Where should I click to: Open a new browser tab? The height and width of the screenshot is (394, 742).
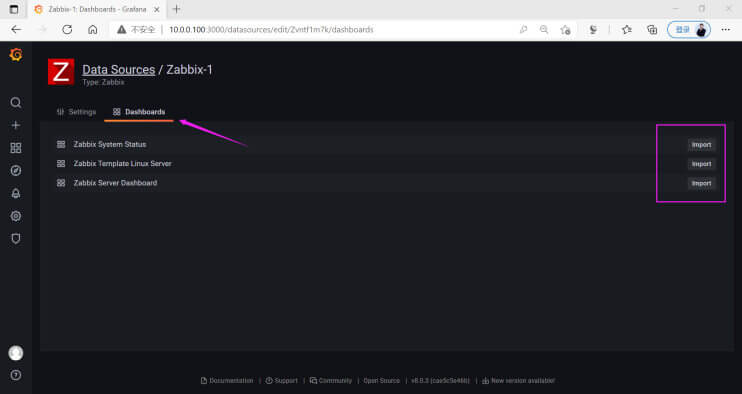point(177,9)
